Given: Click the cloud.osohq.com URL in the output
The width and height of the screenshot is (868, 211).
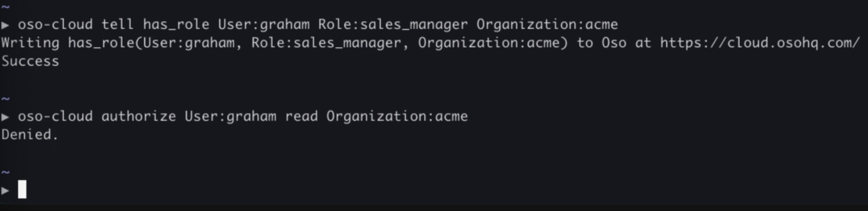Looking at the screenshot, I should point(760,43).
